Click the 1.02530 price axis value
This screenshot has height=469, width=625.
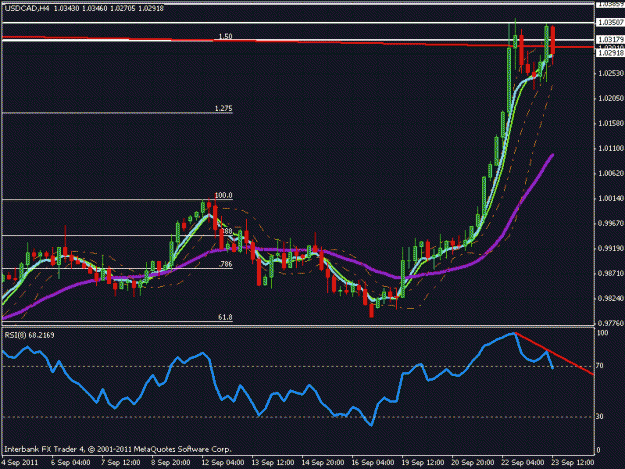pos(611,73)
